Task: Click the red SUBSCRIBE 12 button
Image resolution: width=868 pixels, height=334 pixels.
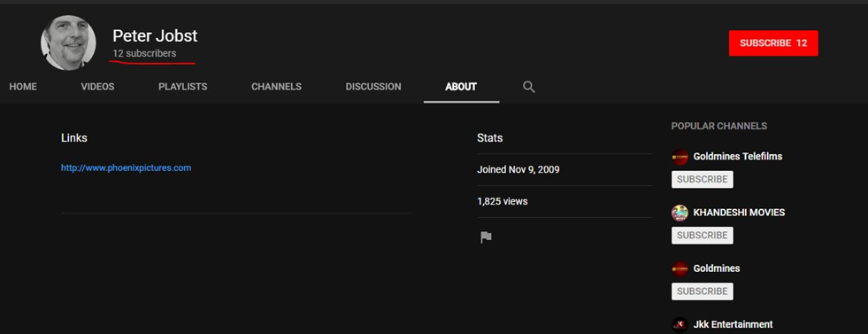Action: click(x=773, y=43)
